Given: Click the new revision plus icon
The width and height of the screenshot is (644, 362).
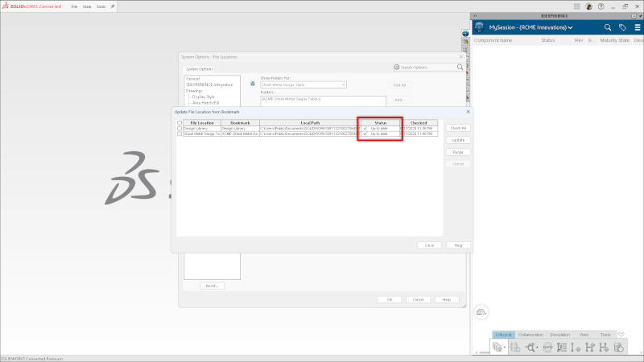Looking at the screenshot, I should (x=576, y=348).
